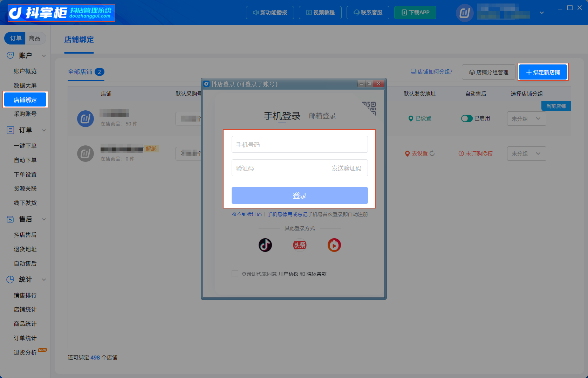
Task: Open 账户概览 in the sidebar
Action: (25, 71)
